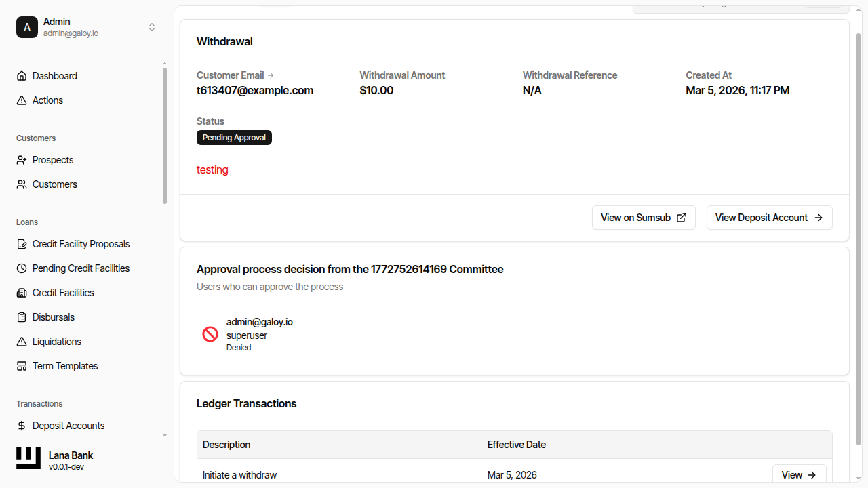
Task: Click the Customers people icon
Action: pos(22,184)
